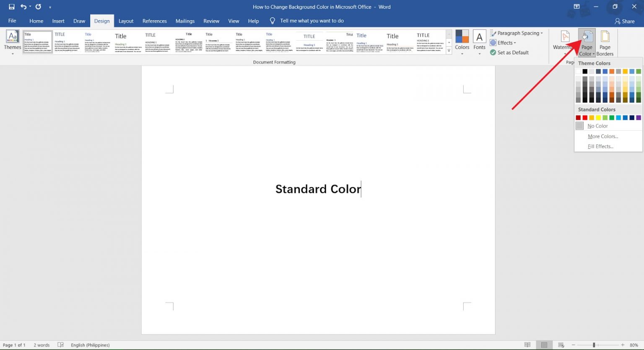
Task: Open More Colors dialog
Action: (x=608, y=136)
